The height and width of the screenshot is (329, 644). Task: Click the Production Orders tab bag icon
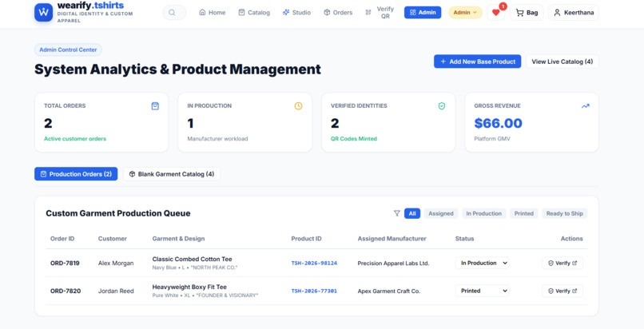tap(43, 174)
